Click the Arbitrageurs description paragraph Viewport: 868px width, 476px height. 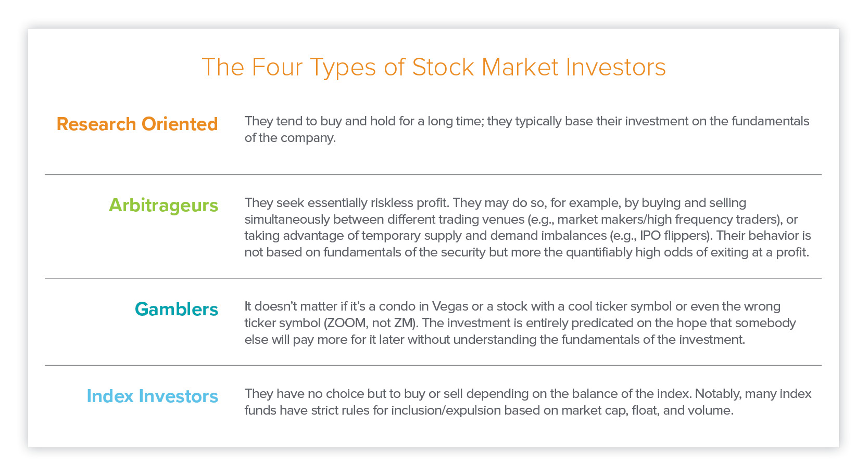tap(527, 227)
